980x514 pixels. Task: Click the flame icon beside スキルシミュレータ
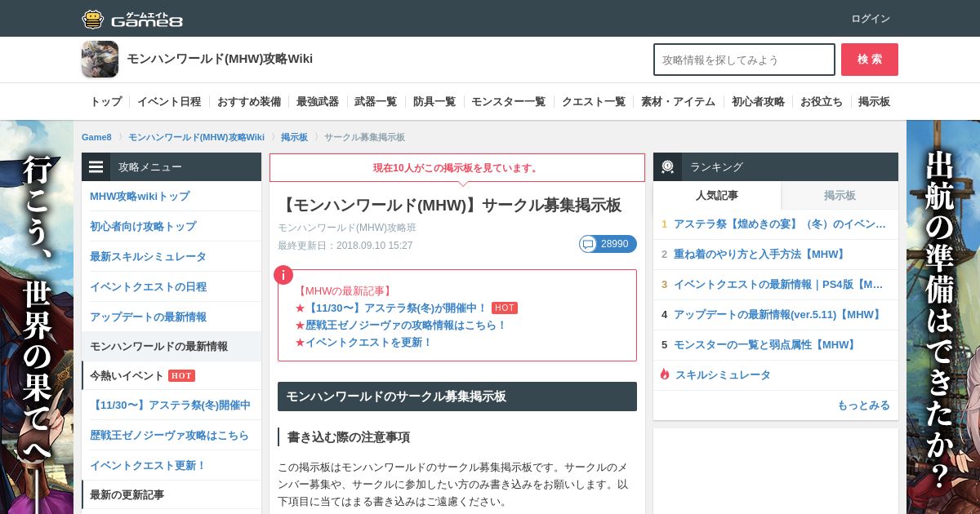click(665, 374)
